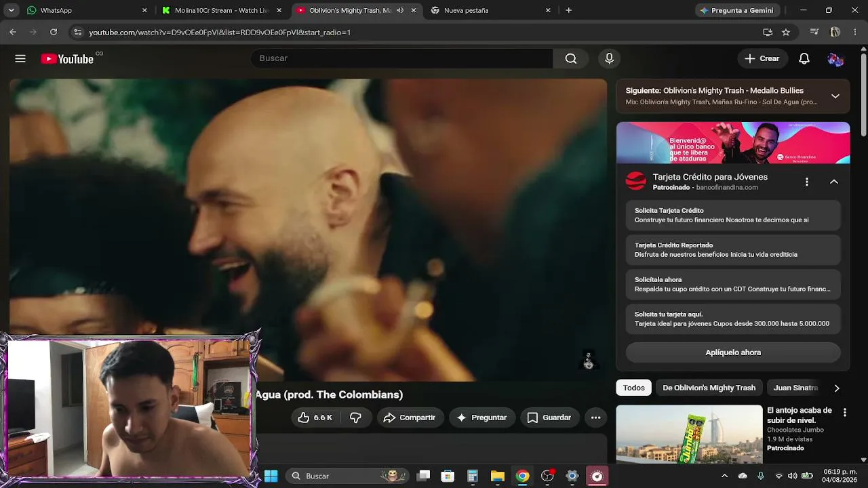
Task: Open the YouTube guide hamburger menu
Action: (x=20, y=58)
